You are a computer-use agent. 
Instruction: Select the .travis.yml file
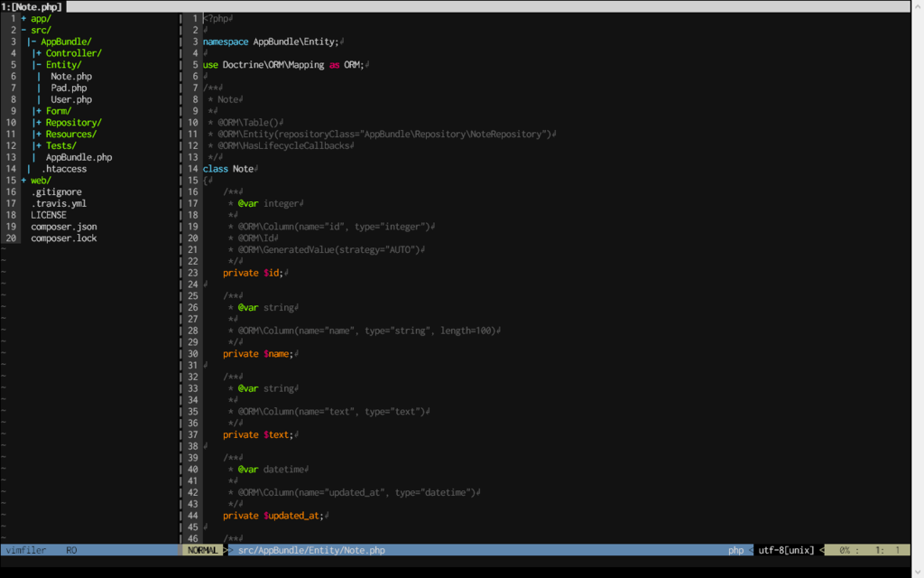pyautogui.click(x=59, y=203)
